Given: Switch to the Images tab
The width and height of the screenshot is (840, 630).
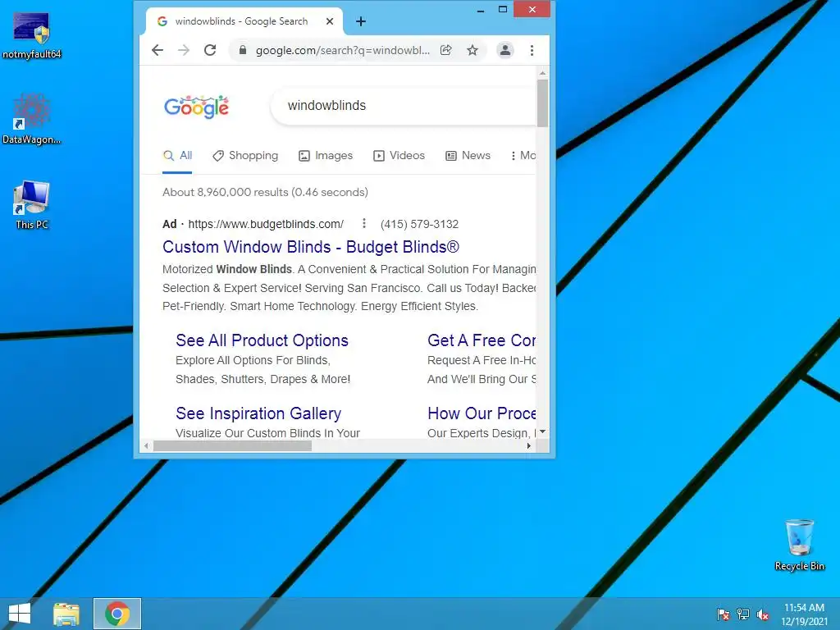Looking at the screenshot, I should pyautogui.click(x=326, y=156).
